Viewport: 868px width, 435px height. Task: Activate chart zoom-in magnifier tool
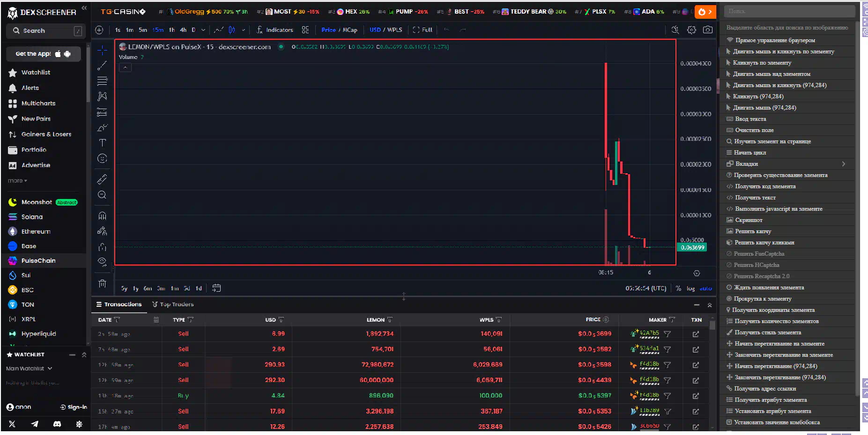[102, 195]
